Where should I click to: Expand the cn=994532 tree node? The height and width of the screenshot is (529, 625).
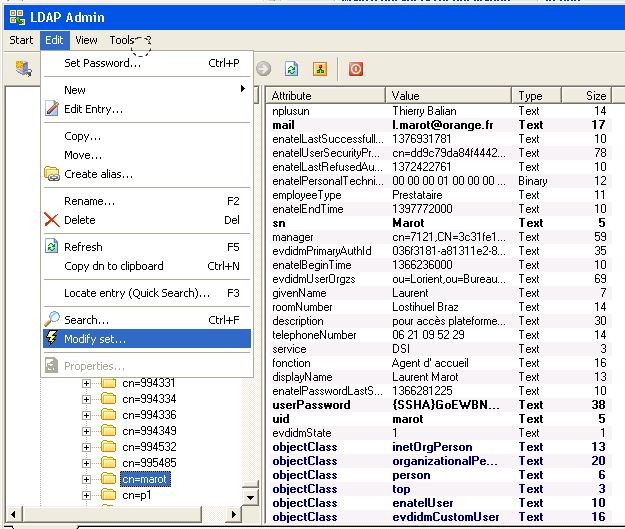pos(87,447)
